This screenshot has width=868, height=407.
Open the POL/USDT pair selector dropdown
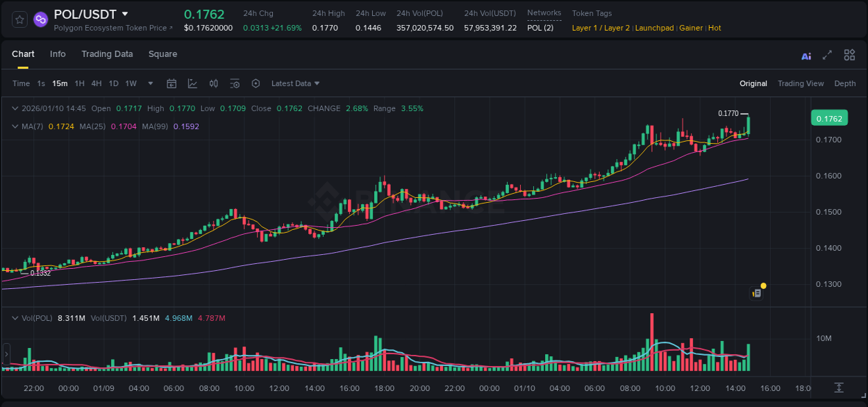tap(125, 13)
